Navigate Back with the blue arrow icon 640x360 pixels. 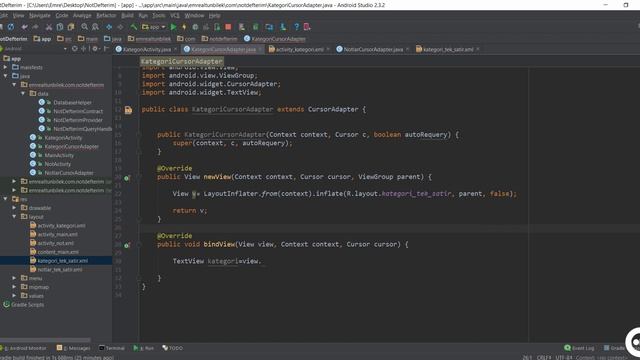pyautogui.click(x=109, y=27)
